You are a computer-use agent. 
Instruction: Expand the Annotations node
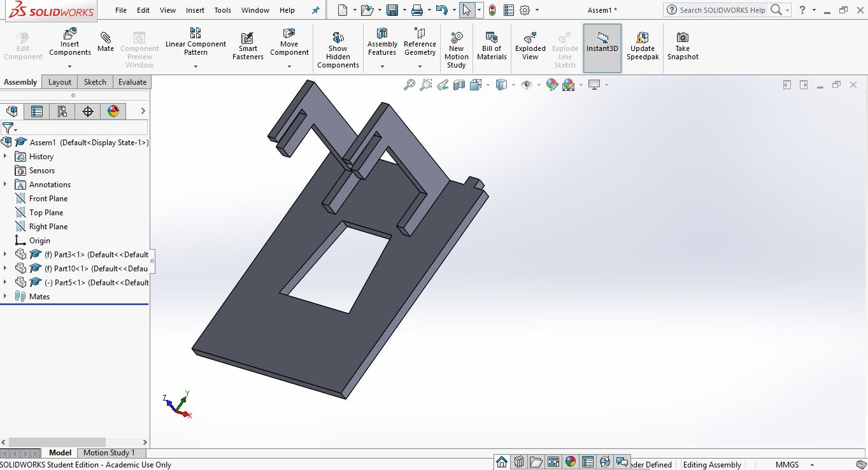(5, 185)
